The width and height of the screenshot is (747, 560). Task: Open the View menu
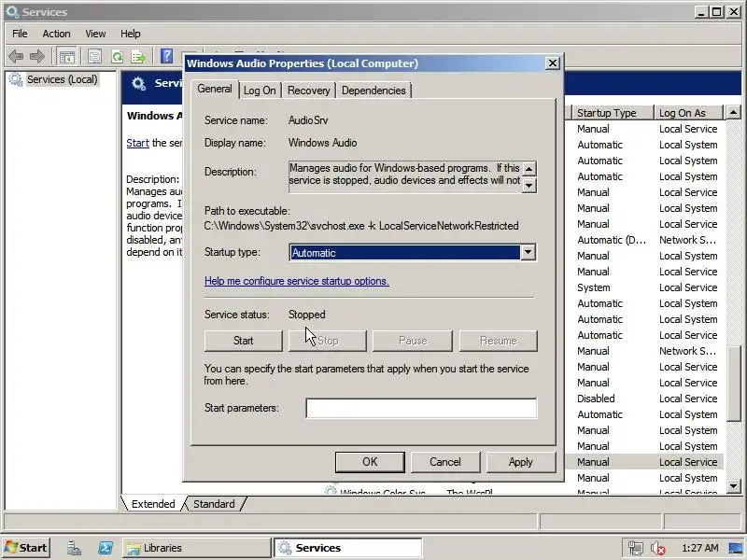95,34
